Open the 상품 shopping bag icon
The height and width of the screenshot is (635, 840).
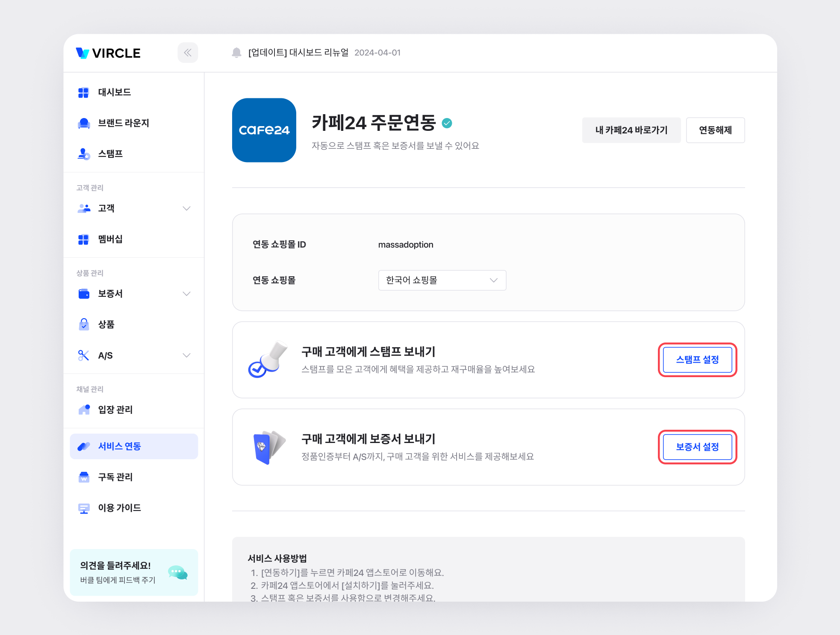tap(84, 325)
